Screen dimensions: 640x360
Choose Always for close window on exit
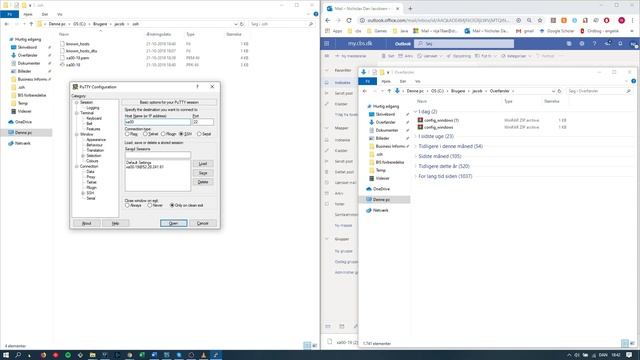click(x=127, y=205)
